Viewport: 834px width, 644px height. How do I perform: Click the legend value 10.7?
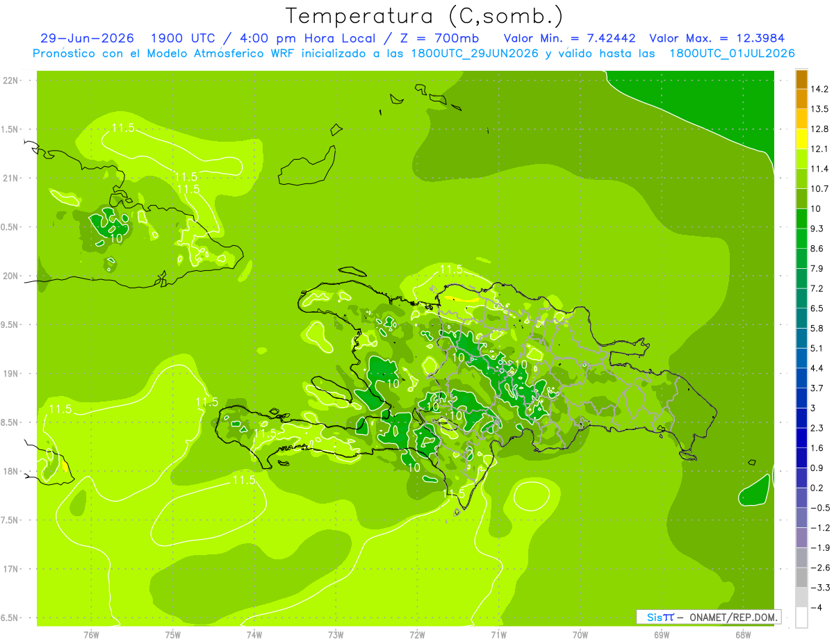pyautogui.click(x=819, y=189)
